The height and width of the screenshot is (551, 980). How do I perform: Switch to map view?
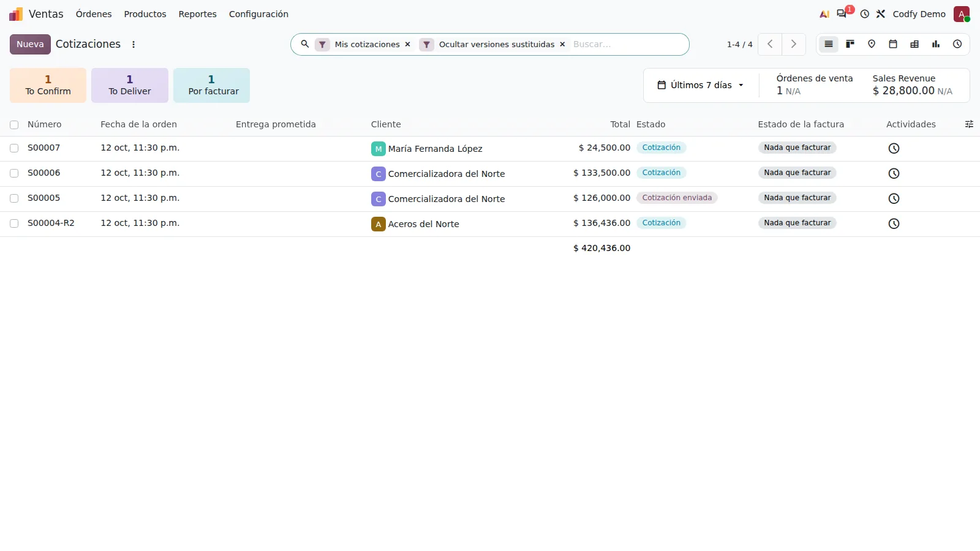872,44
